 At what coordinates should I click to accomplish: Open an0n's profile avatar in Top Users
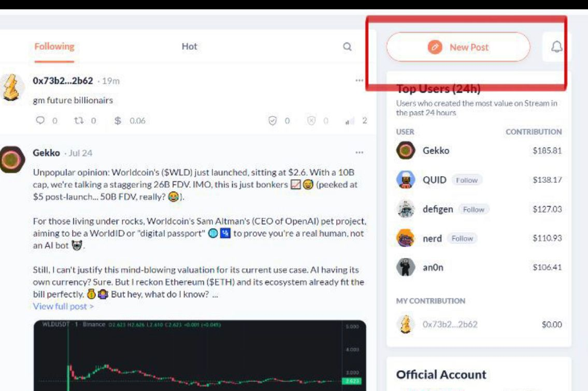tap(405, 267)
